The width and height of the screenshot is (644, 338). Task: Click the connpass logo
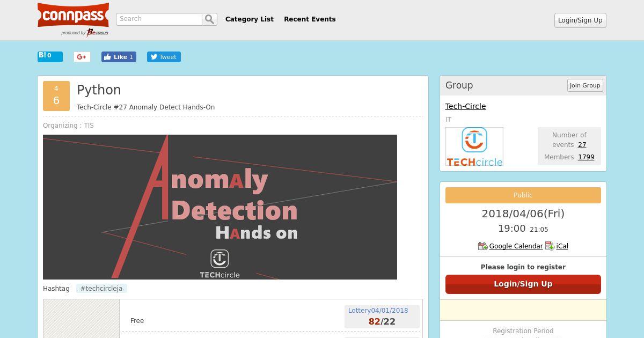click(x=74, y=19)
